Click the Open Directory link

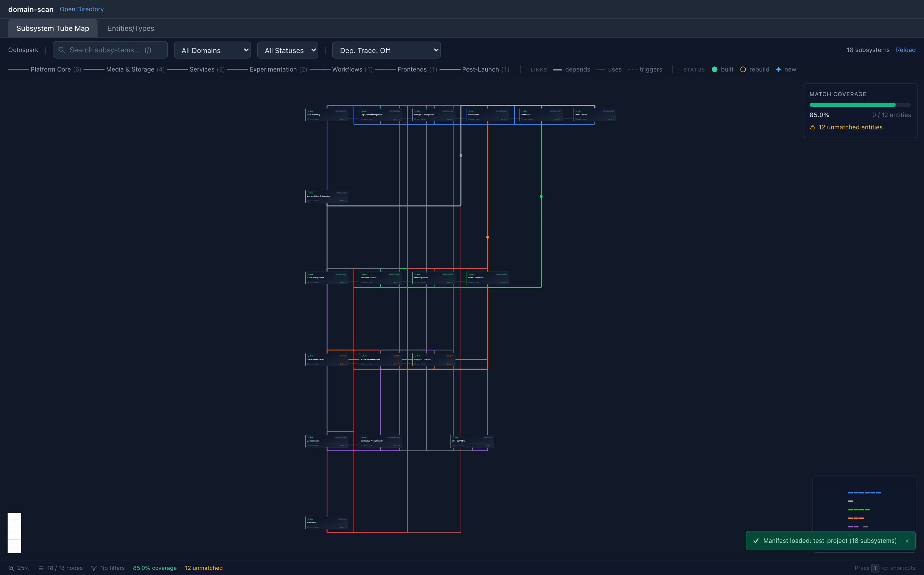coord(82,9)
